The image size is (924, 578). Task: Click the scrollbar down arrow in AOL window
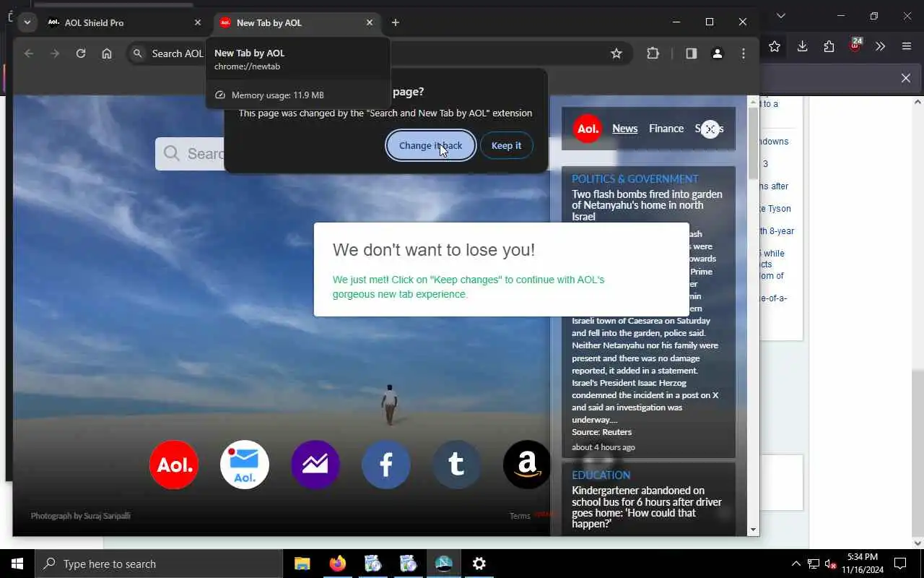[x=753, y=530]
